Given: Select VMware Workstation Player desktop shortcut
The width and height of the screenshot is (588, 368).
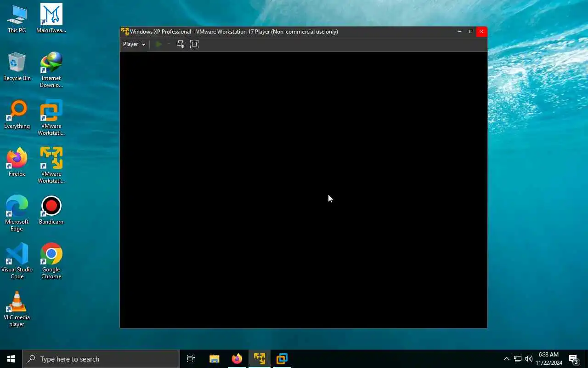Looking at the screenshot, I should [51, 166].
